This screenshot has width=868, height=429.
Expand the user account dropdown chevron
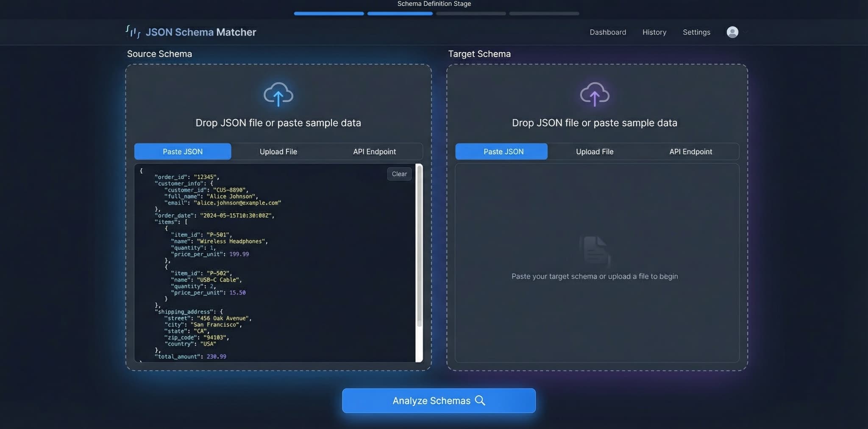pyautogui.click(x=745, y=32)
